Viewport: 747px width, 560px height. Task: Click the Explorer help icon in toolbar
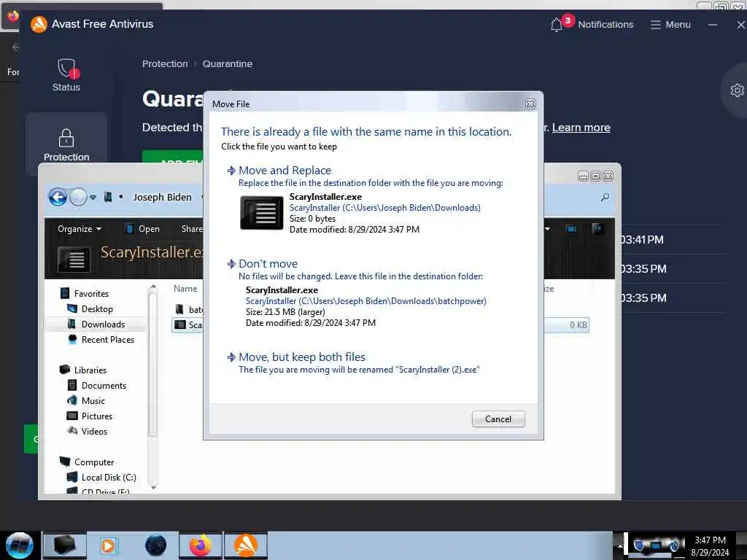click(597, 229)
